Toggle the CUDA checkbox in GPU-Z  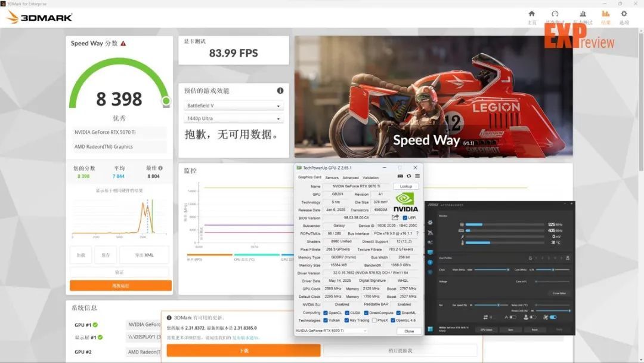[x=346, y=313]
